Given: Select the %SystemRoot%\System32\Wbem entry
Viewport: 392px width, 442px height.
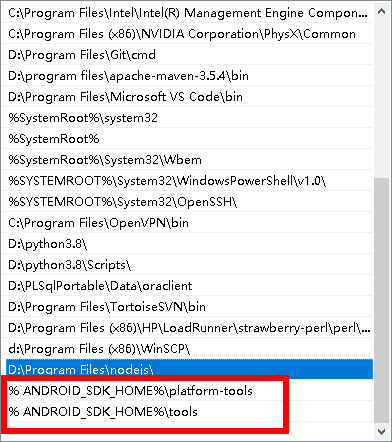Looking at the screenshot, I should point(188,160).
